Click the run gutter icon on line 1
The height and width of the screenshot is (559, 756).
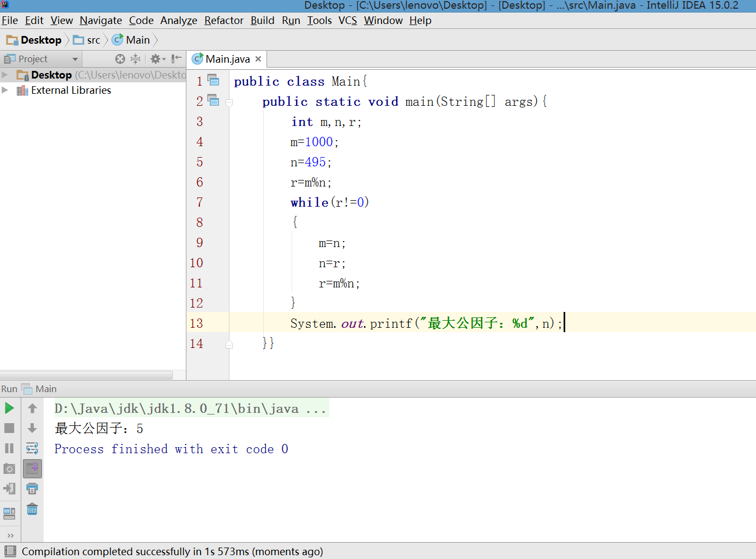click(214, 80)
